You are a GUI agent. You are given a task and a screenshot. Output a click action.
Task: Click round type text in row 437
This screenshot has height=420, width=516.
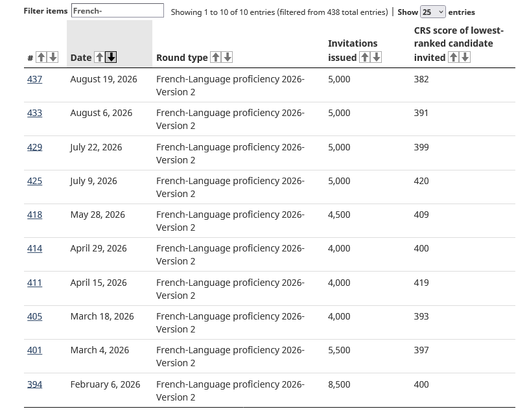click(230, 86)
